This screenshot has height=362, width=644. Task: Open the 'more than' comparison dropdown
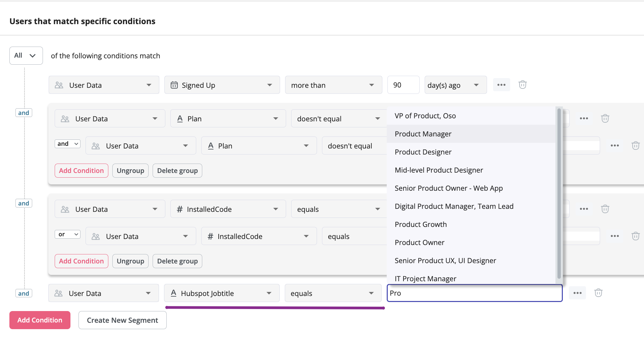coord(333,85)
